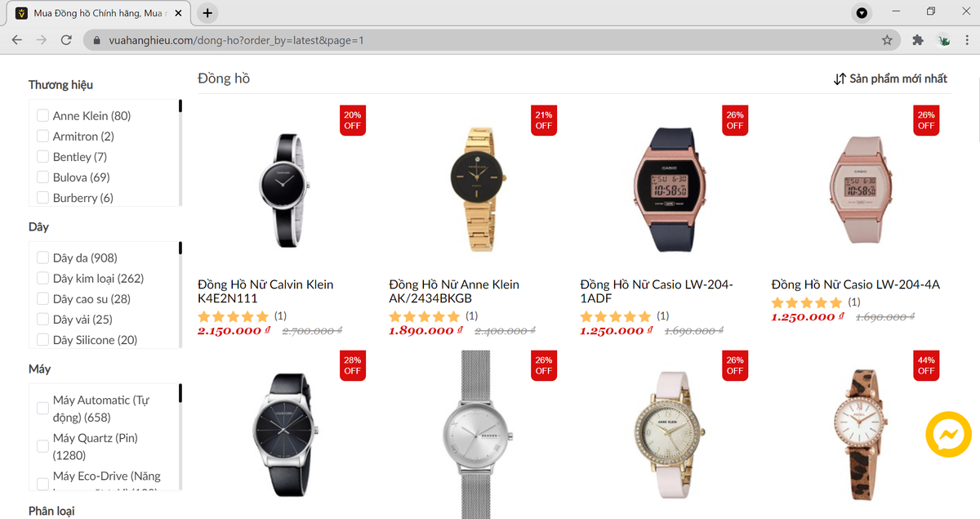980x519 pixels.
Task: Open the Sản phẩm mới nhất sort dropdown
Action: [x=890, y=78]
